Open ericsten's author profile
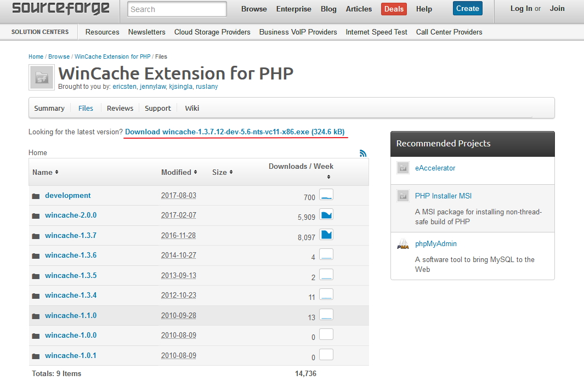The height and width of the screenshot is (392, 584). pyautogui.click(x=124, y=87)
